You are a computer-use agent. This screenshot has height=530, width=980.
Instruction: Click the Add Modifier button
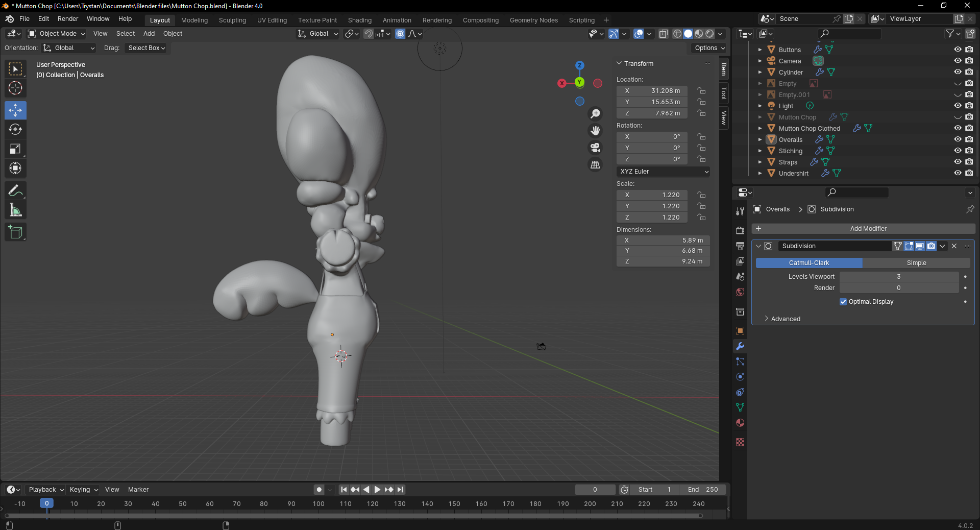(x=868, y=229)
